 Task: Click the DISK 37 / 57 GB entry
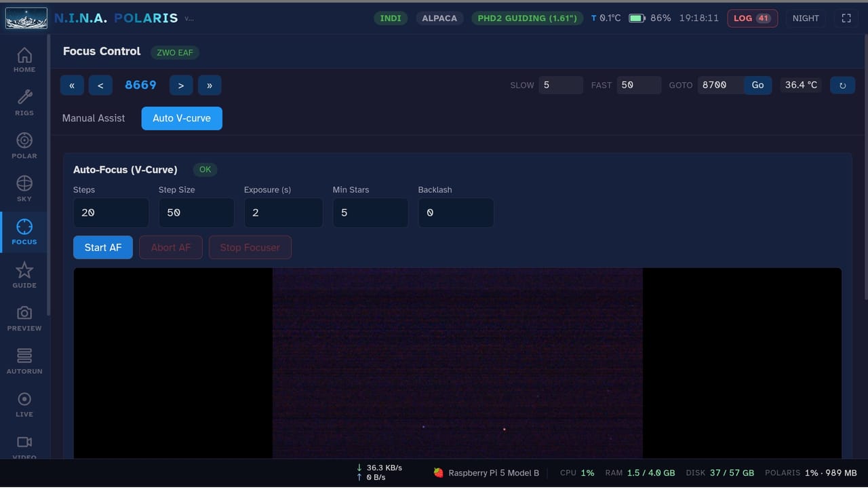[719, 473]
